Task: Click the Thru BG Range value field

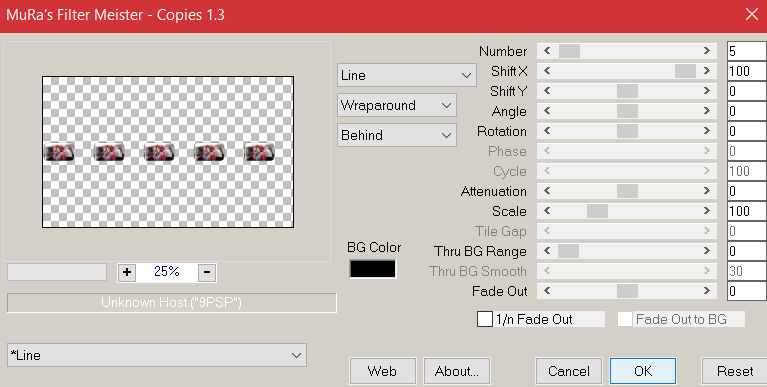Action: click(x=747, y=251)
